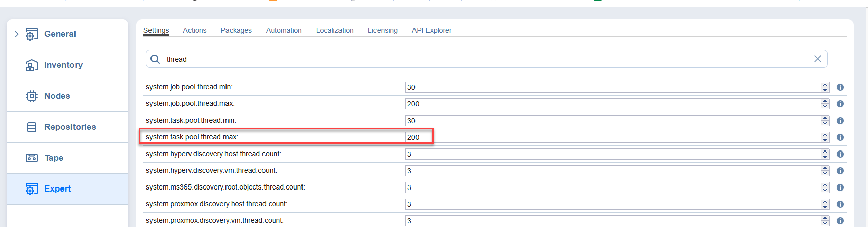The image size is (868, 227).
Task: Click the General settings icon
Action: pyautogui.click(x=31, y=34)
